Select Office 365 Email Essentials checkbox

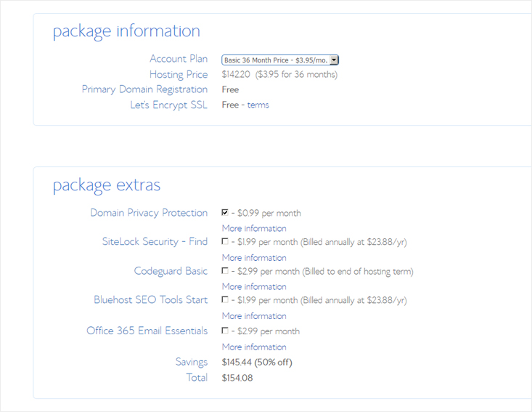(224, 331)
